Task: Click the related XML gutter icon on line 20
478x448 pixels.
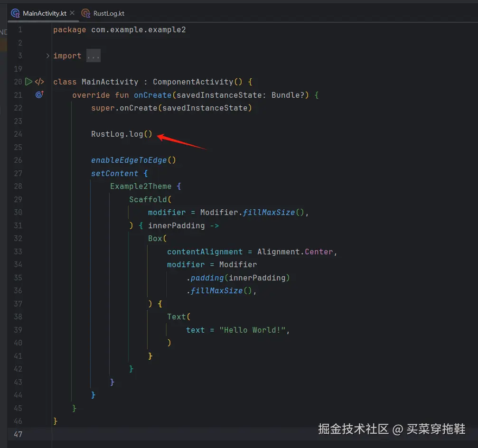Action: click(x=39, y=82)
